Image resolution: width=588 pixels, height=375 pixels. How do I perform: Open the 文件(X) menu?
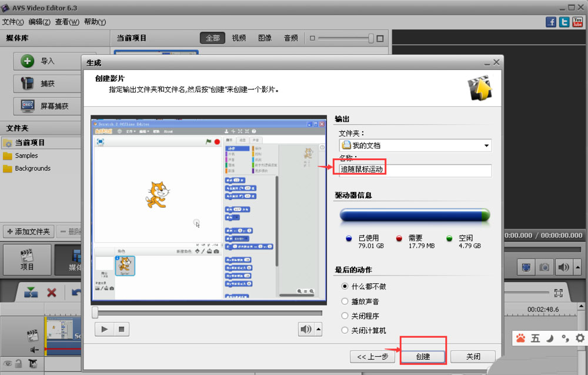13,22
